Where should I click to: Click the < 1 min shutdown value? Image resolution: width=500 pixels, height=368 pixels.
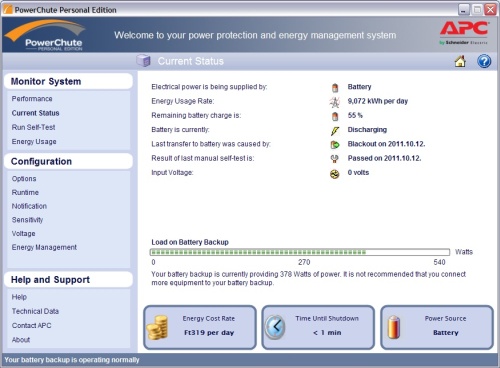[327, 333]
